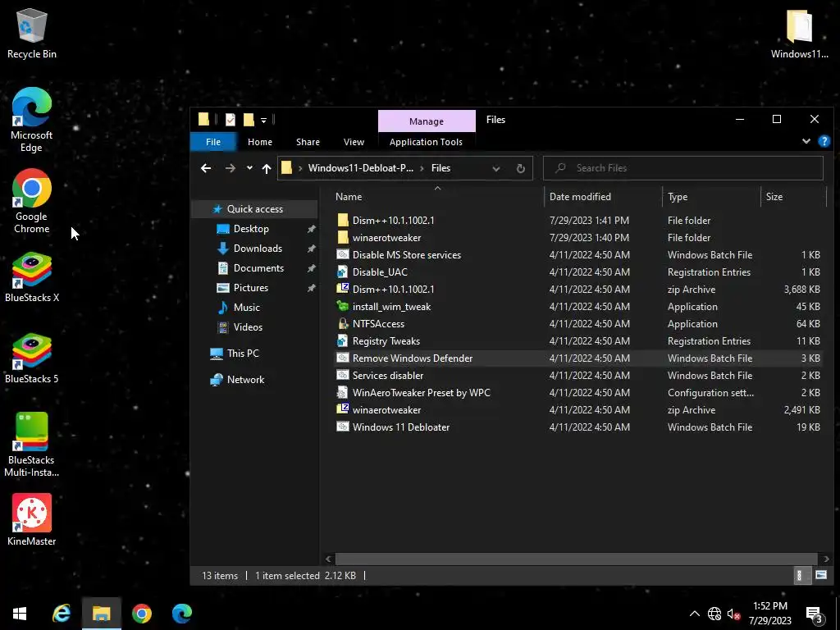Image resolution: width=840 pixels, height=630 pixels.
Task: Select the Windows 11 Debloater batch file
Action: 577,427
